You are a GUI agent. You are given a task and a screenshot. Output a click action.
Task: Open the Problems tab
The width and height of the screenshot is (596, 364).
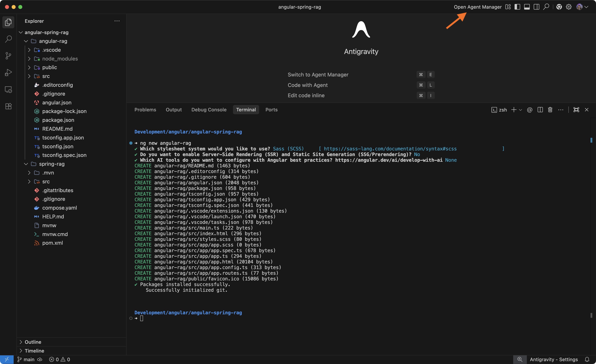(145, 110)
